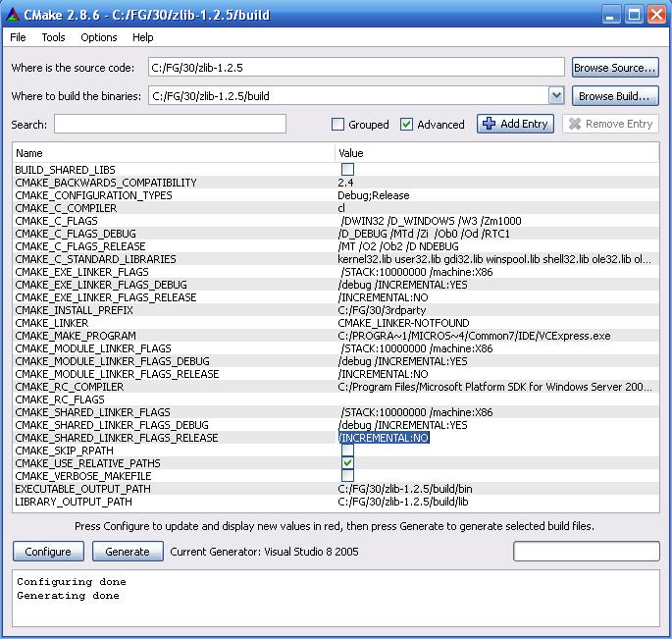Click the /MT /O2 /Ob2 /D NDEBUG value

click(x=398, y=246)
